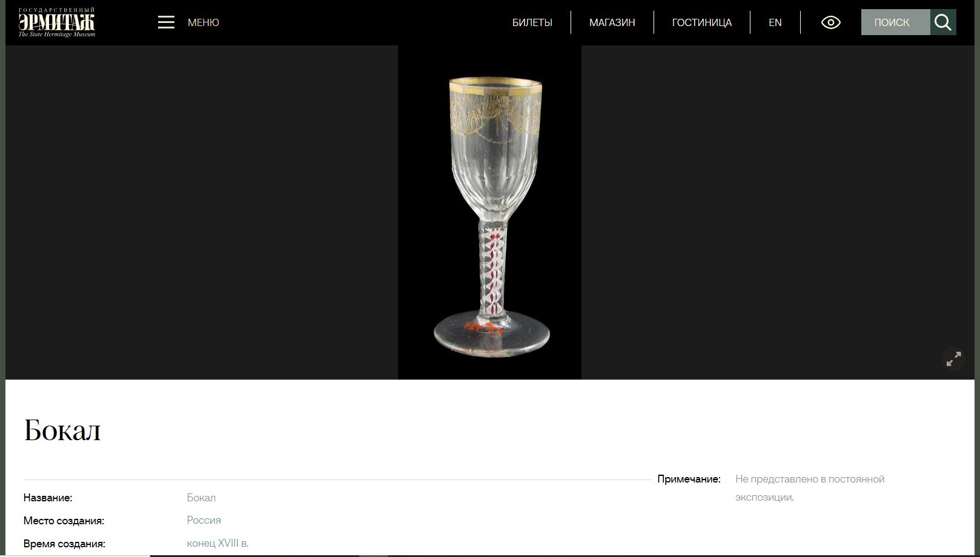Screen dimensions: 980x557
Task: Click the magnifier search icon
Action: [x=943, y=22]
